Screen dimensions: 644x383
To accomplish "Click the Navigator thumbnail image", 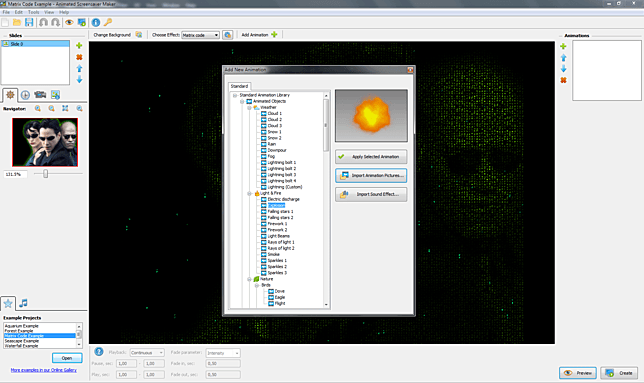I will [x=45, y=142].
